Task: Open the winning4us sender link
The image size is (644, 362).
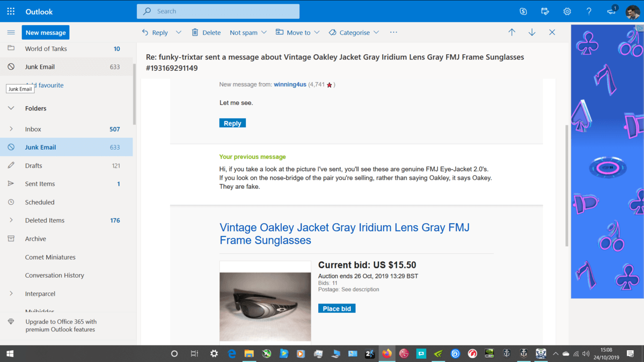Action: point(290,85)
